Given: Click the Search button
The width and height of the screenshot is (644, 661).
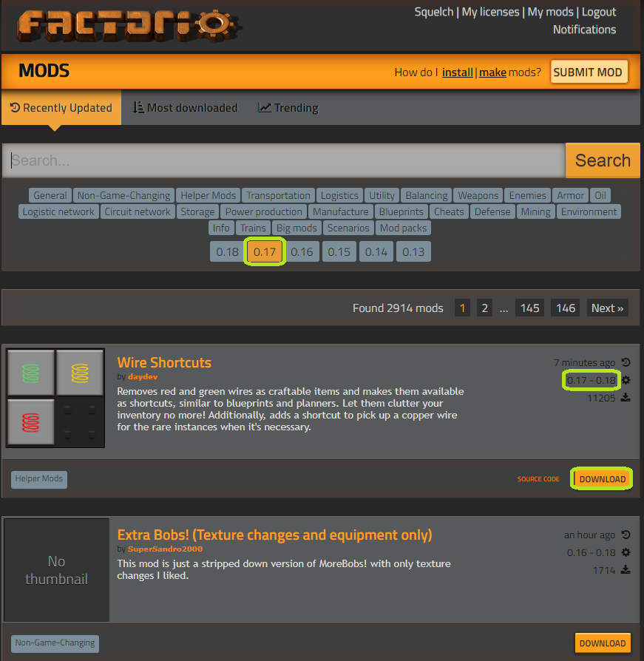Looking at the screenshot, I should 603,160.
